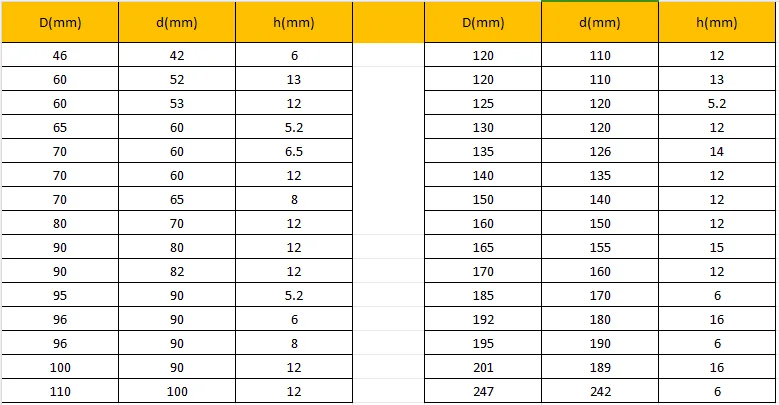Click the cell containing 42
The height and width of the screenshot is (405, 779).
click(177, 55)
